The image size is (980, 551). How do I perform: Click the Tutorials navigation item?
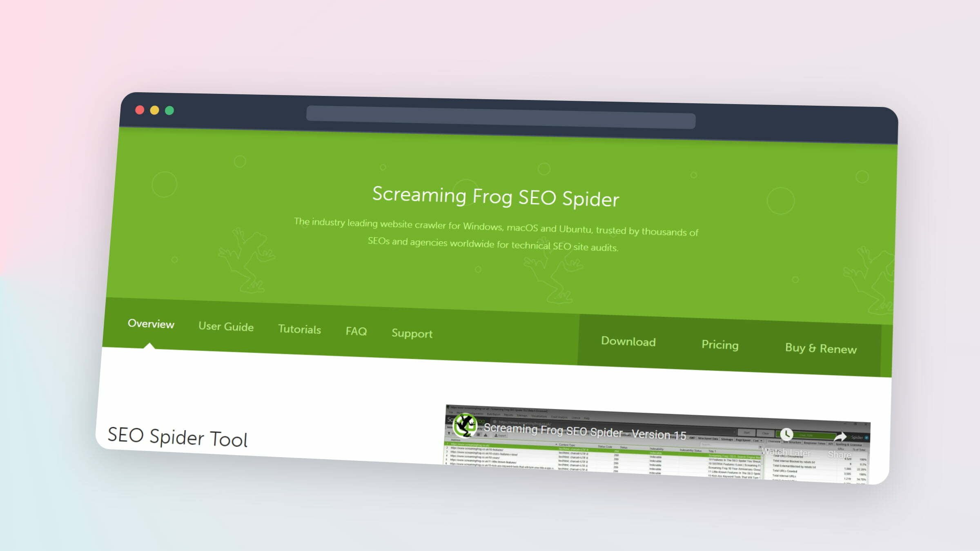300,329
